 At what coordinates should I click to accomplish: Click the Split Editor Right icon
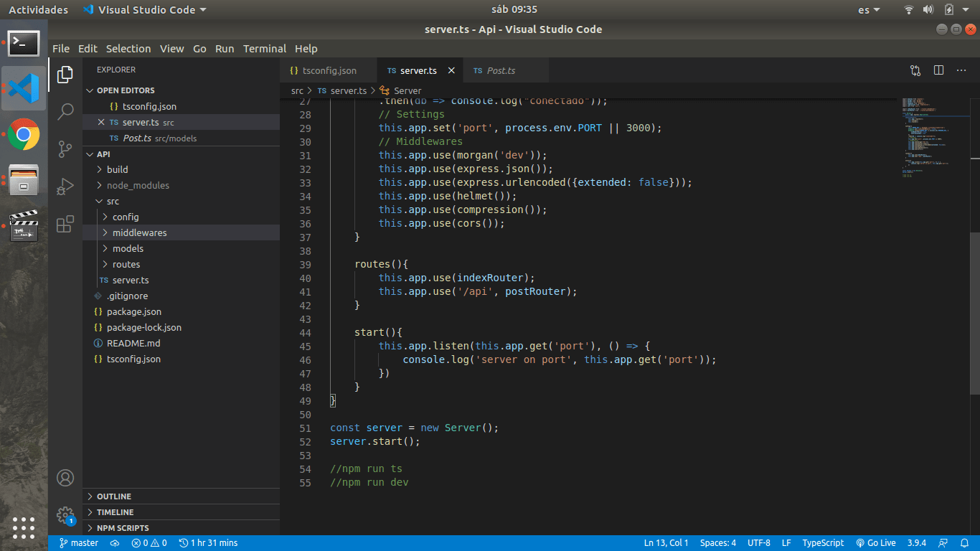(938, 70)
